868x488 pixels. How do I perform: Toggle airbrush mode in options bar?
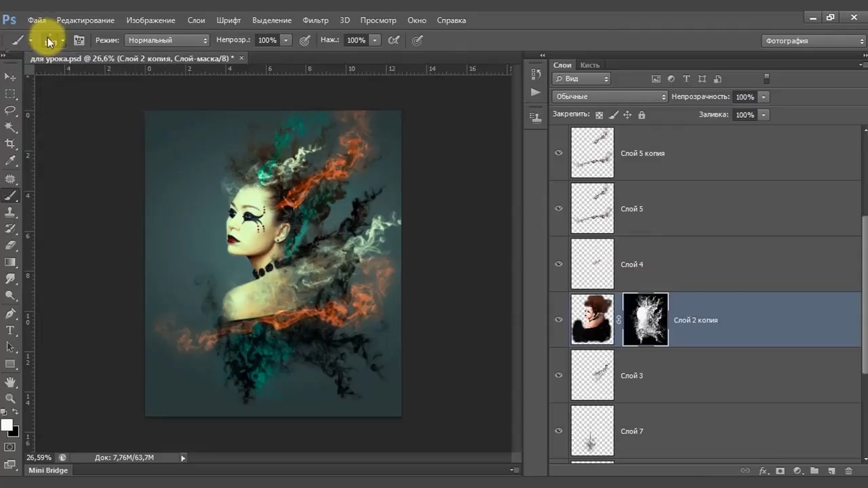pos(393,41)
